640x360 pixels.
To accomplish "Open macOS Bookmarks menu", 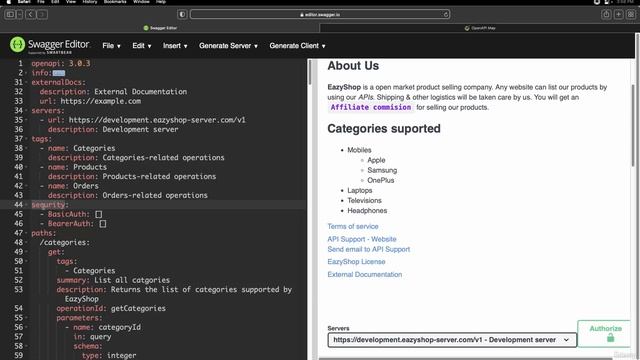I will (x=115, y=2).
